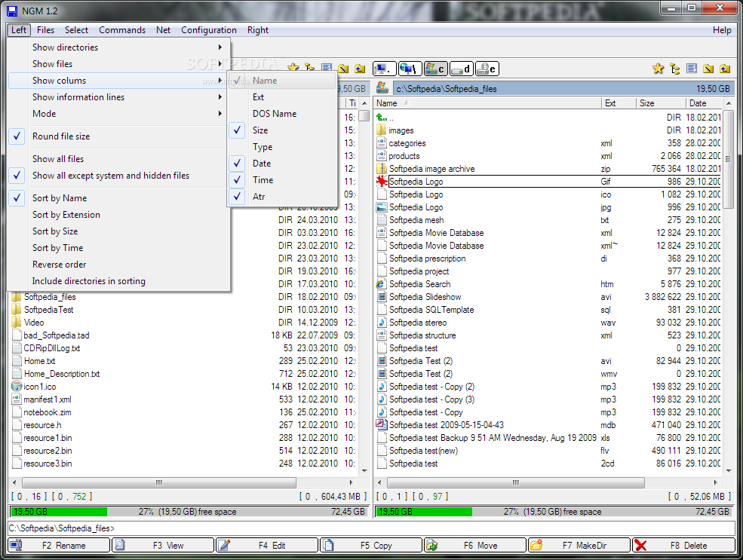Click the right panel free space bar
The height and width of the screenshot is (560, 743).
click(553, 512)
